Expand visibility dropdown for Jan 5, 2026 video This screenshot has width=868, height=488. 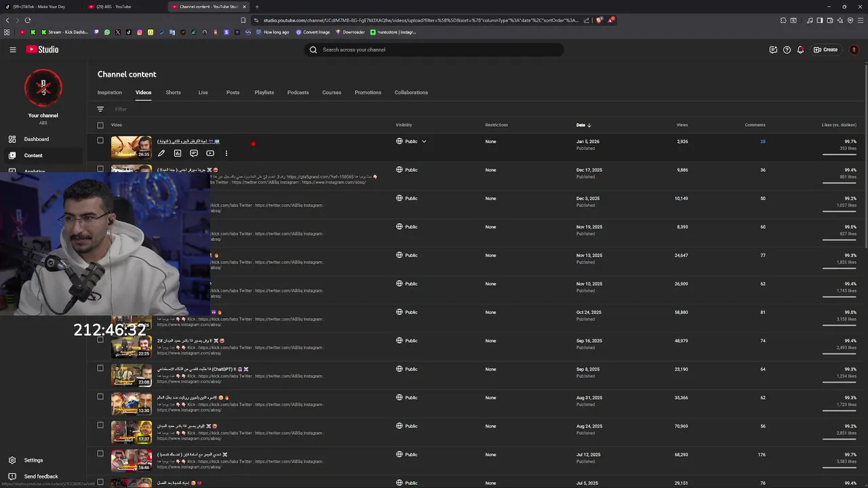coord(424,142)
